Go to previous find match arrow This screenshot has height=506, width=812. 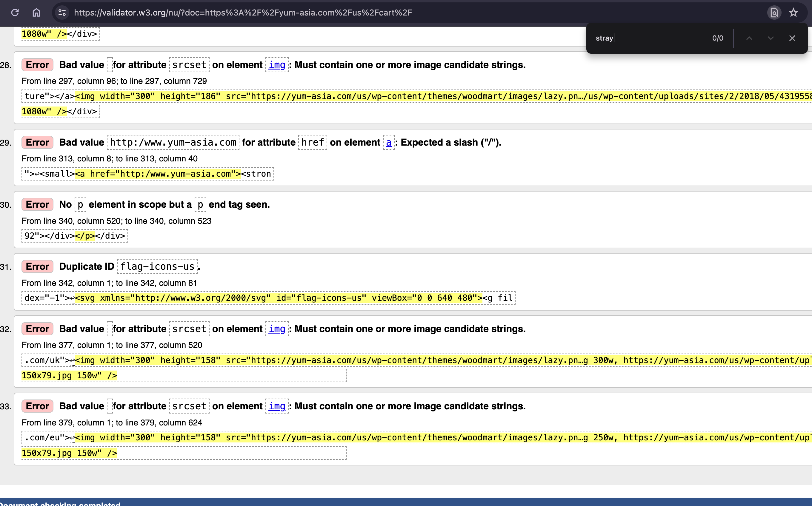pyautogui.click(x=749, y=38)
